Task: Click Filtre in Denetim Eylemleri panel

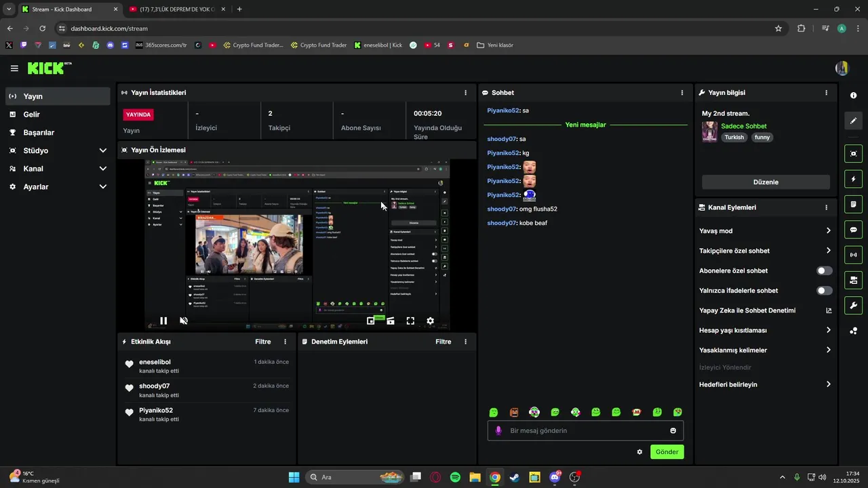Action: pos(443,342)
